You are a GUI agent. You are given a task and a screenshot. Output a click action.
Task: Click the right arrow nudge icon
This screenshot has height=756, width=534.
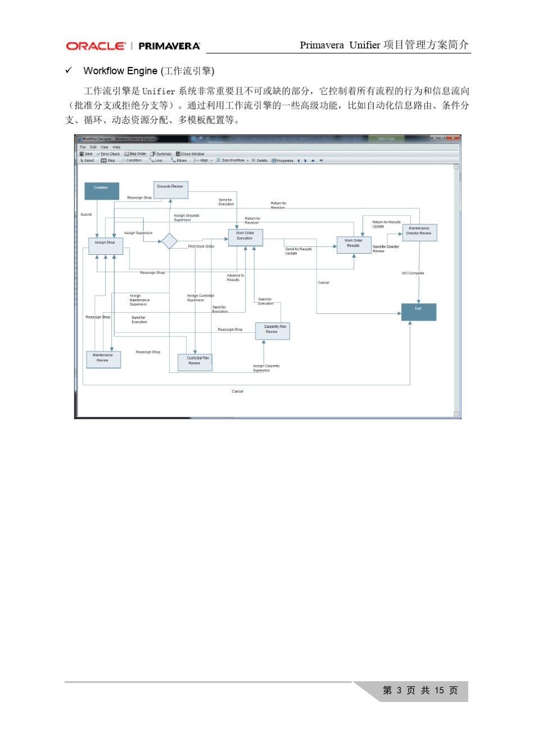coord(305,160)
